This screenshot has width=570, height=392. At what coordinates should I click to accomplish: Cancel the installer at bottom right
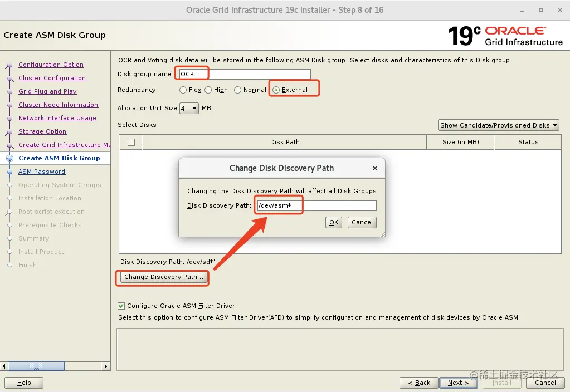pos(545,383)
